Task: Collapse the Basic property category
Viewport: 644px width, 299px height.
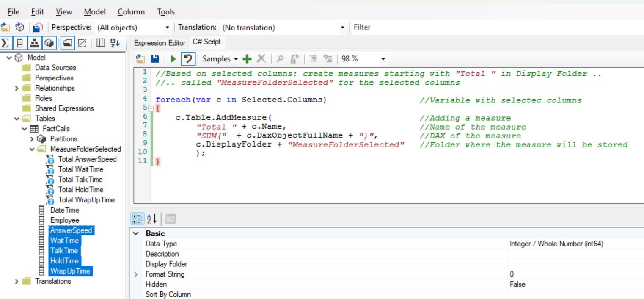Action: click(x=136, y=233)
